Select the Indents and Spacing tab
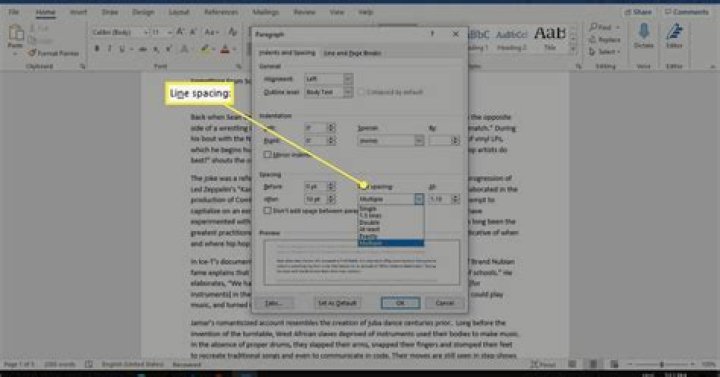The image size is (720, 377). tap(287, 53)
